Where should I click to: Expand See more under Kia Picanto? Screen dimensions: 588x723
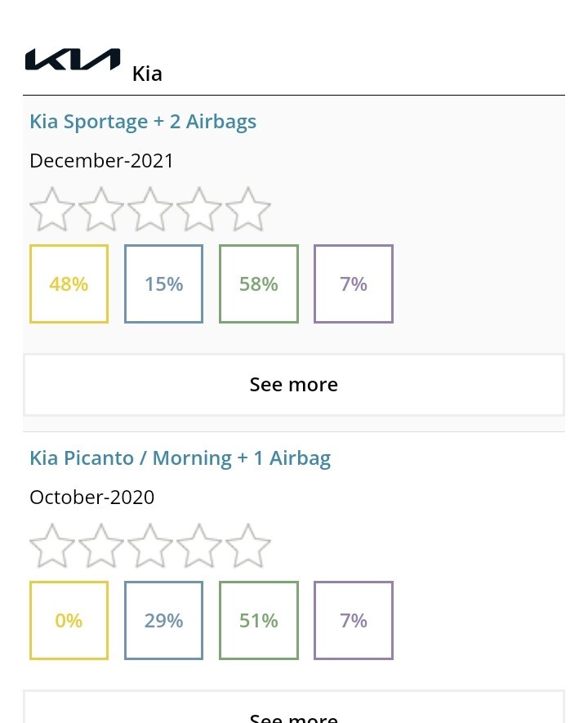pos(294,707)
